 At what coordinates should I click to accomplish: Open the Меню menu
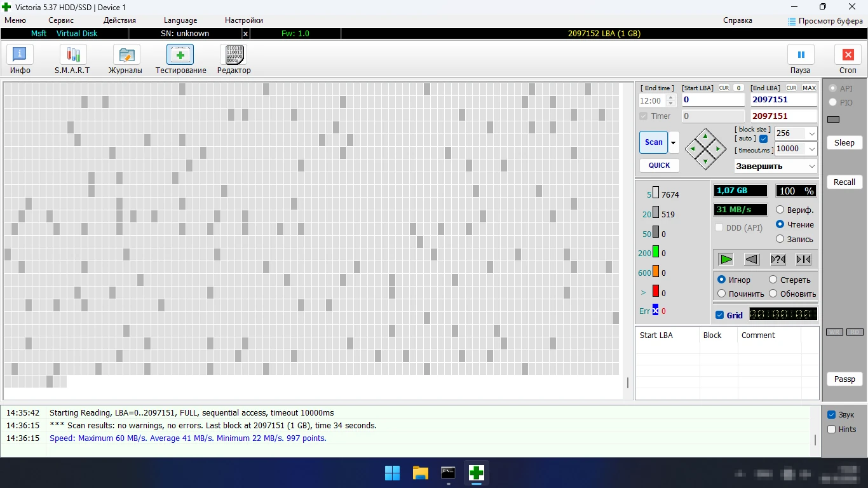tap(15, 20)
